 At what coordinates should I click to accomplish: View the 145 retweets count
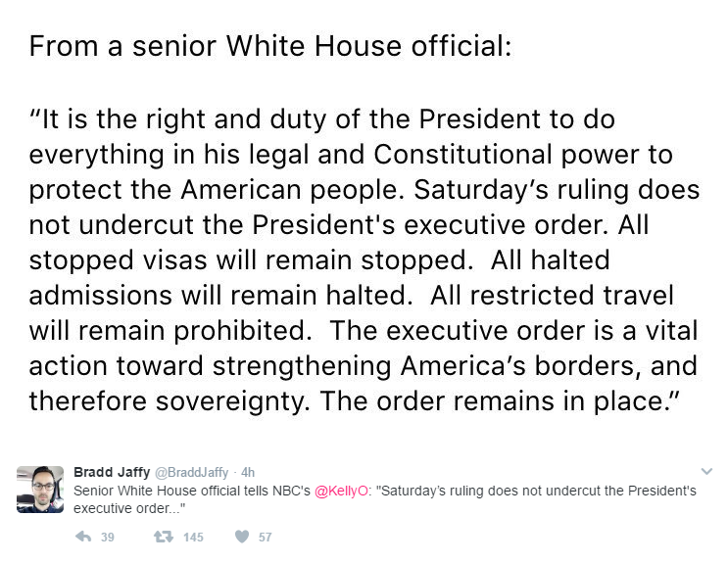pyautogui.click(x=193, y=538)
